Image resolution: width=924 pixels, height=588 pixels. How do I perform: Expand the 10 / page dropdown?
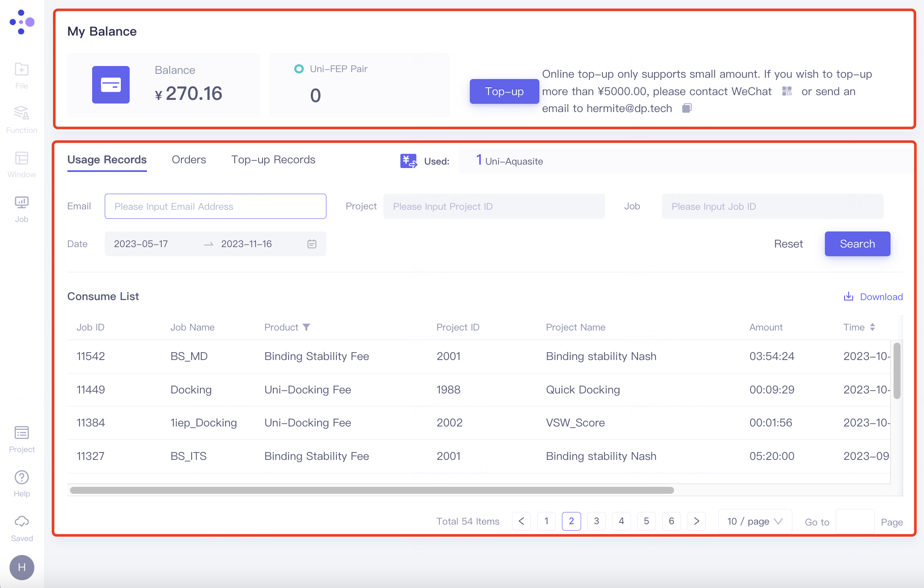click(x=755, y=521)
